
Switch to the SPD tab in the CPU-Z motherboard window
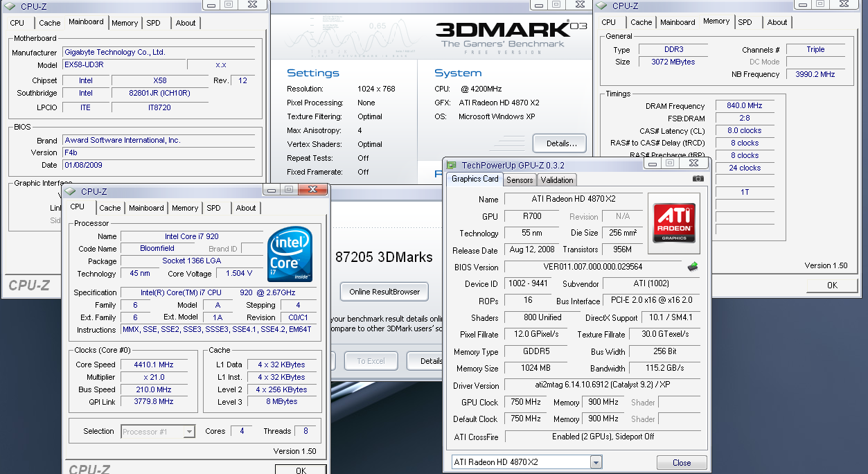153,23
